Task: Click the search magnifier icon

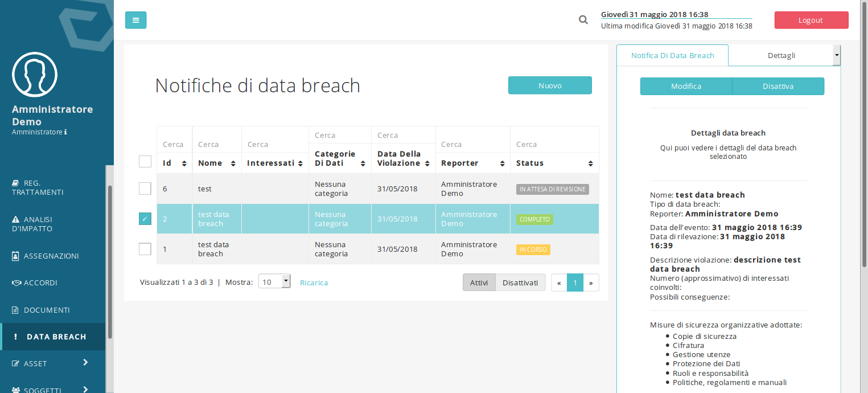Action: tap(583, 20)
